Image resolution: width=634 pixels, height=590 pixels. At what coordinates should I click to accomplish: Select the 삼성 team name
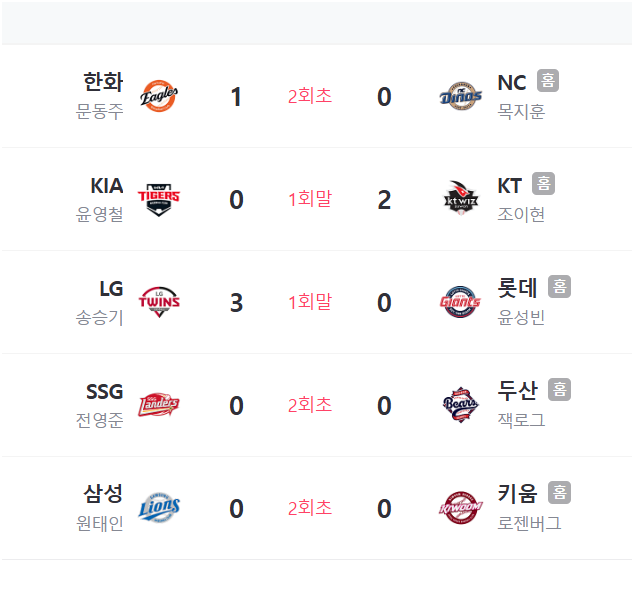(103, 494)
